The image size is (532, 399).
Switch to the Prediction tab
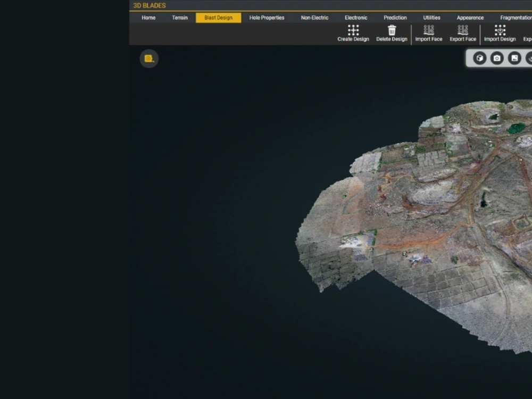click(395, 18)
